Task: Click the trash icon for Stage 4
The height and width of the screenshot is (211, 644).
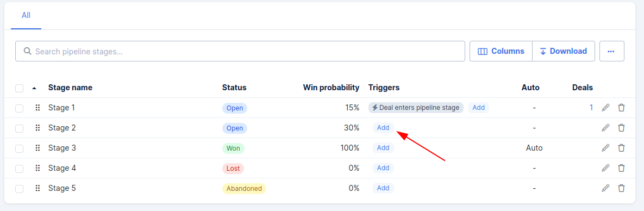Action: (x=621, y=168)
